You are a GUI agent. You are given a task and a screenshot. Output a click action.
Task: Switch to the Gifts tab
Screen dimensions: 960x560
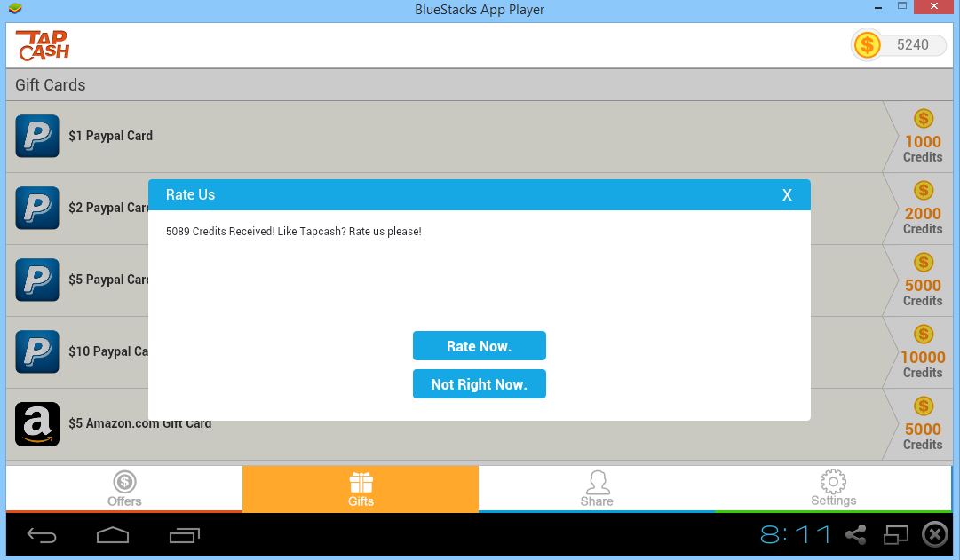pos(361,488)
